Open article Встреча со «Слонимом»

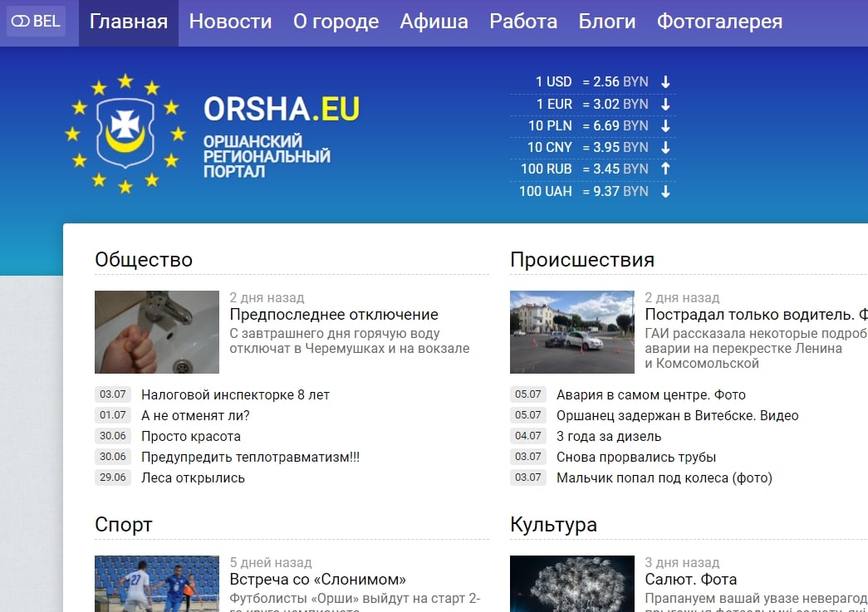[x=318, y=580]
